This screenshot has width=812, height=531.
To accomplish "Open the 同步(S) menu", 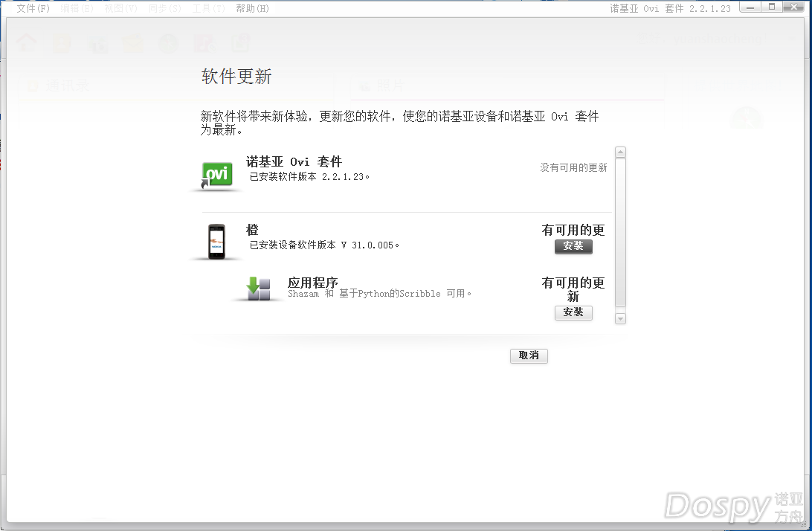I will (x=165, y=8).
